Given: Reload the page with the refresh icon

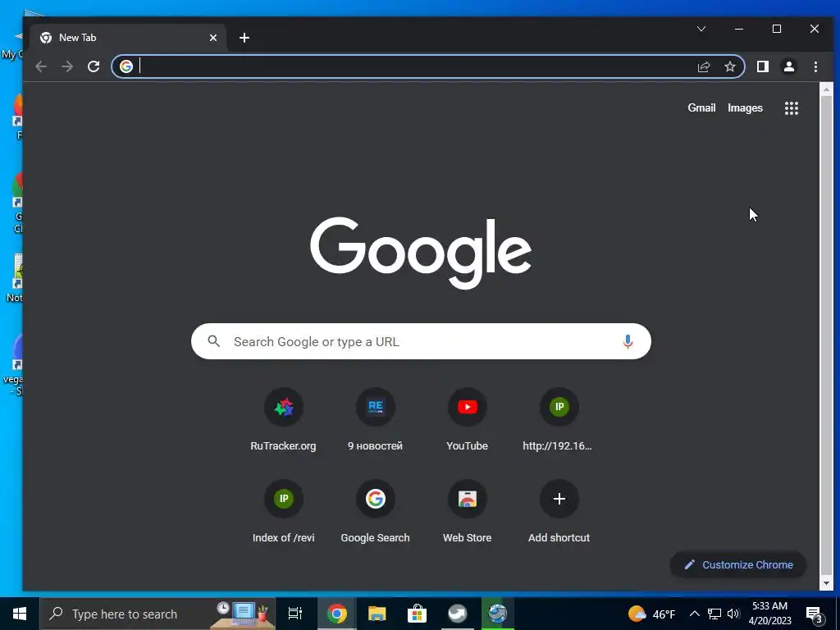Looking at the screenshot, I should (x=94, y=66).
